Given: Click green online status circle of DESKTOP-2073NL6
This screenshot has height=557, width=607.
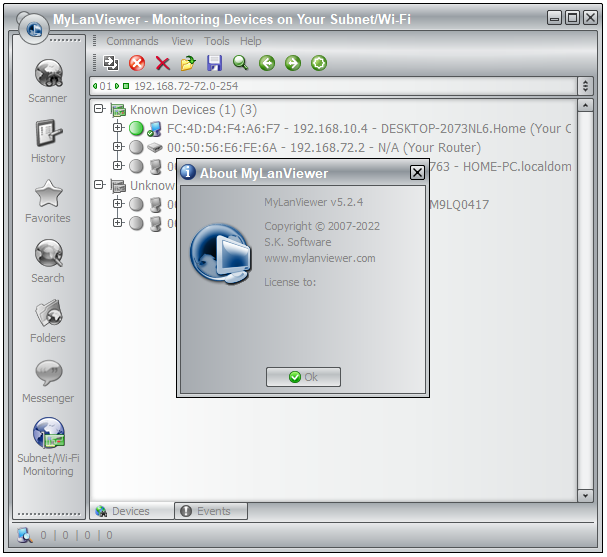Looking at the screenshot, I should tap(136, 129).
